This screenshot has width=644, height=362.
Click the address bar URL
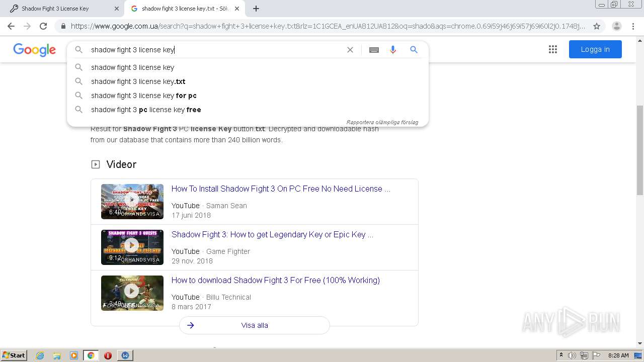point(328,26)
